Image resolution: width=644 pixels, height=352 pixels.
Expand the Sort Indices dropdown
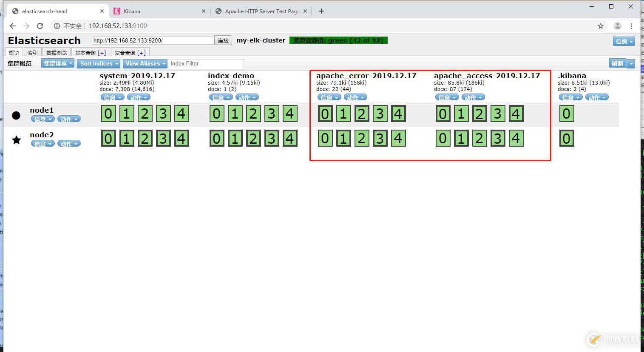point(99,63)
